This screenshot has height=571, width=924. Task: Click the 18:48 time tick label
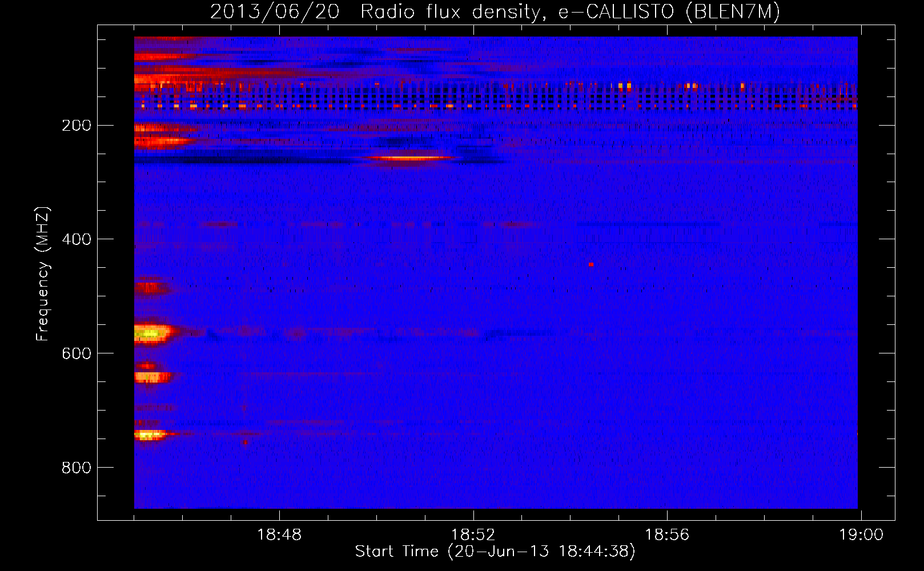point(279,535)
